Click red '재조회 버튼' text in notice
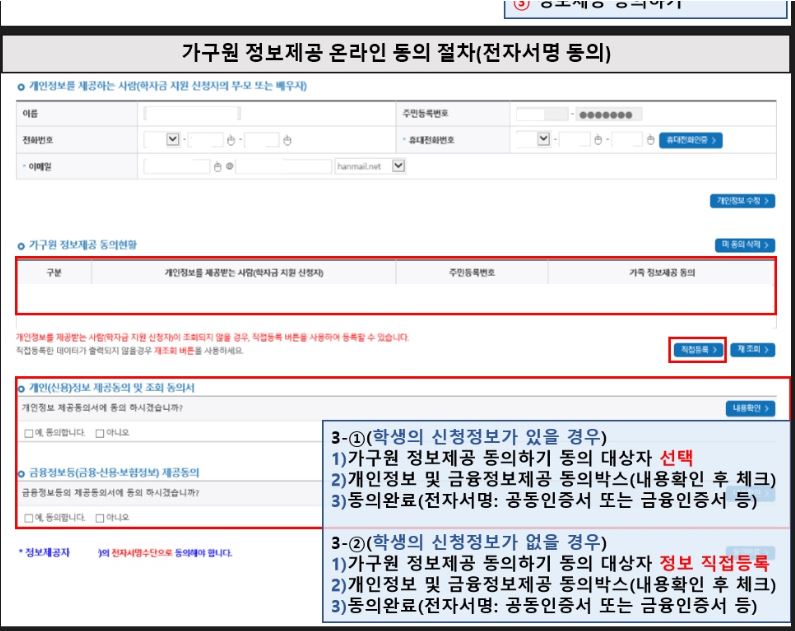 pyautogui.click(x=174, y=351)
